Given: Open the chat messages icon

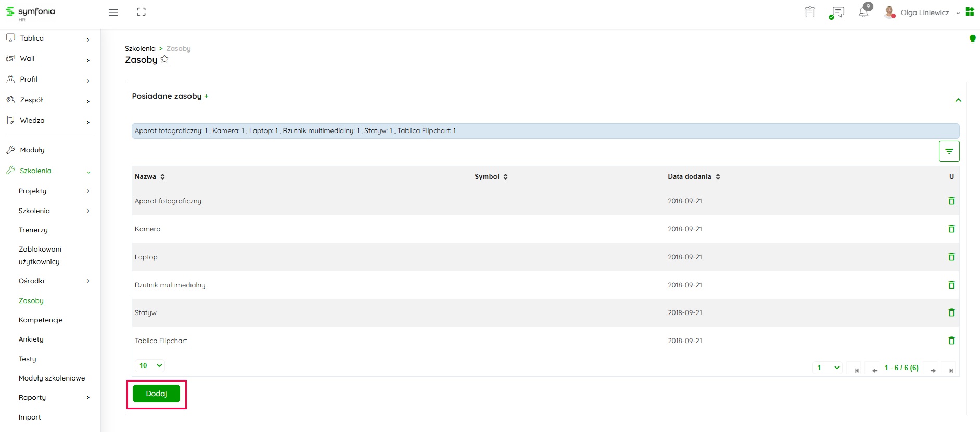Looking at the screenshot, I should tap(837, 12).
